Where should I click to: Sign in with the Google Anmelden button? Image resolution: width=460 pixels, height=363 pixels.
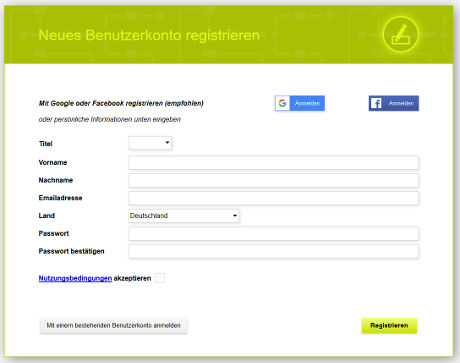coord(300,103)
